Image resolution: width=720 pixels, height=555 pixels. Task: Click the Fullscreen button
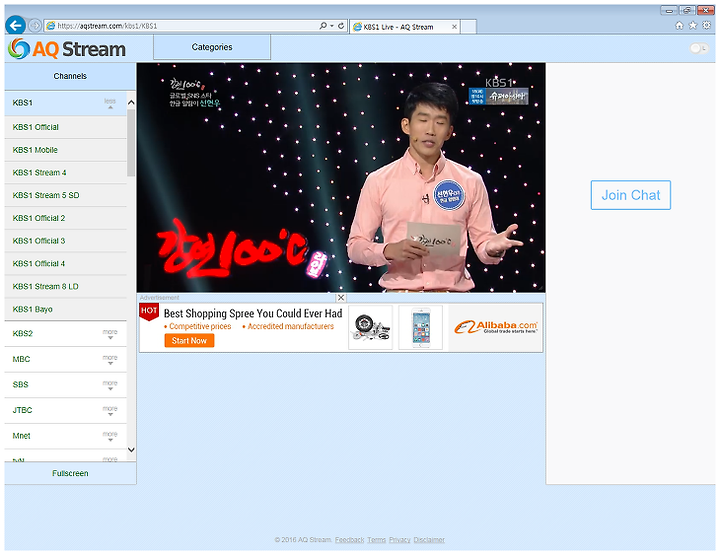click(70, 473)
